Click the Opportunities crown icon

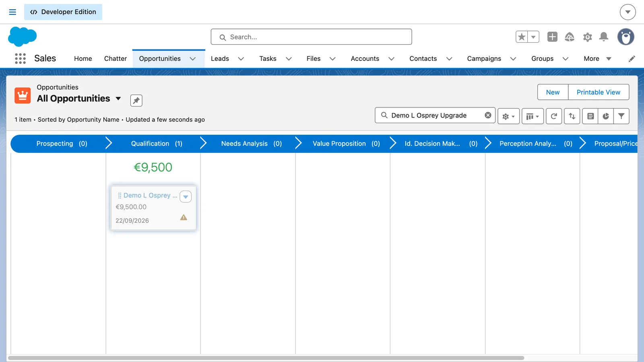(x=23, y=95)
